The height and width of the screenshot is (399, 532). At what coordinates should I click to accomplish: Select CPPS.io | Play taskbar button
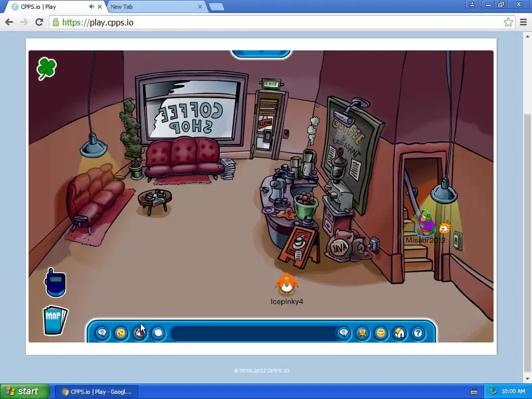[x=97, y=392]
